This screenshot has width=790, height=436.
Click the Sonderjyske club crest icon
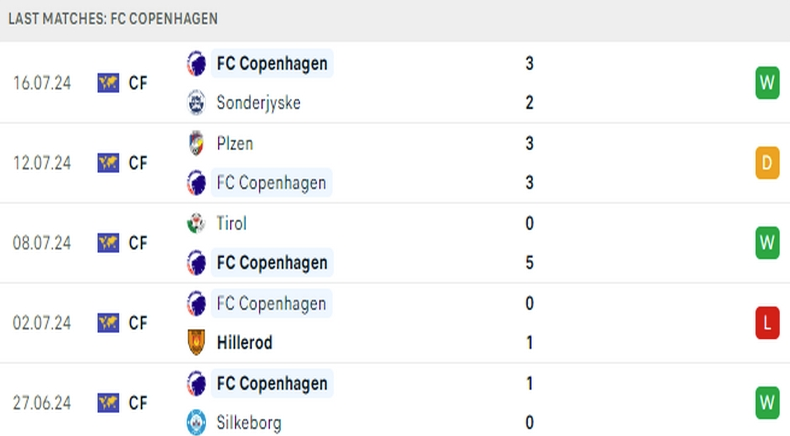[196, 103]
